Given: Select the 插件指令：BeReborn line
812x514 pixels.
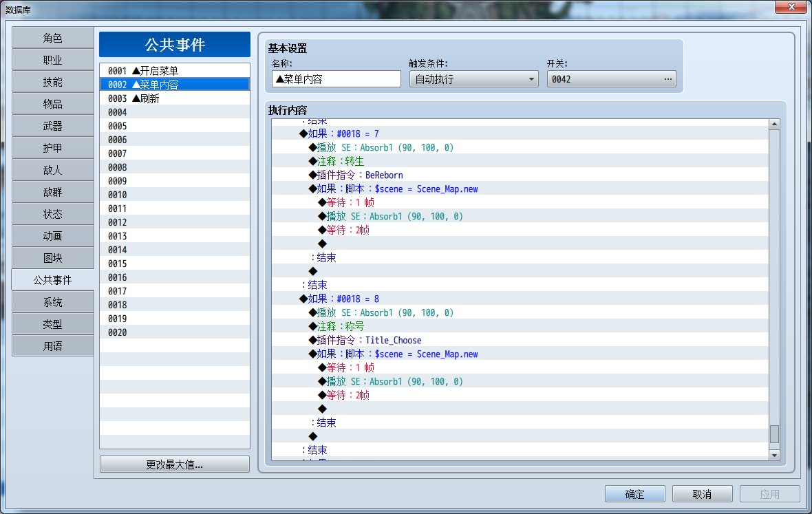Looking at the screenshot, I should pos(520,175).
